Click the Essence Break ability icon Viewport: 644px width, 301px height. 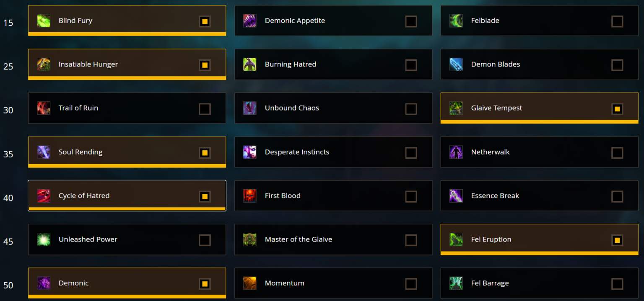(x=456, y=196)
